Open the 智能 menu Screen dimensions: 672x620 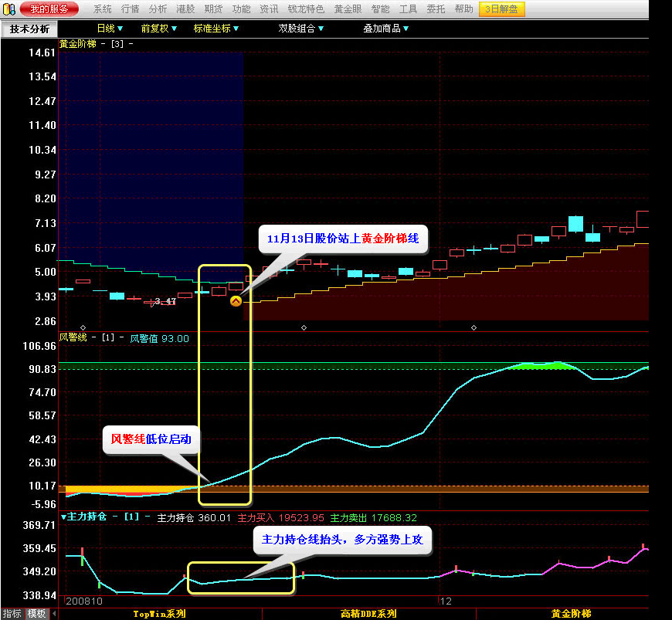[x=381, y=9]
